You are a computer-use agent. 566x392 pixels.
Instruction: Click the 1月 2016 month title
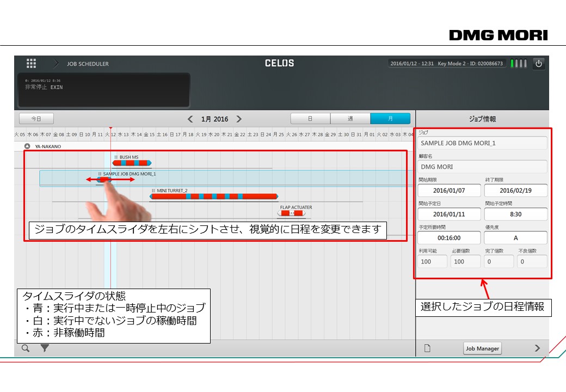[x=215, y=119]
